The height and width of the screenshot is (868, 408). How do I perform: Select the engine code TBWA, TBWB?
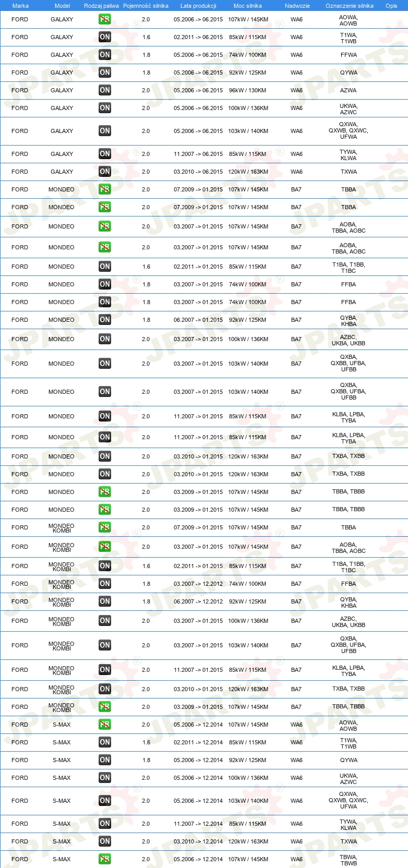click(349, 860)
